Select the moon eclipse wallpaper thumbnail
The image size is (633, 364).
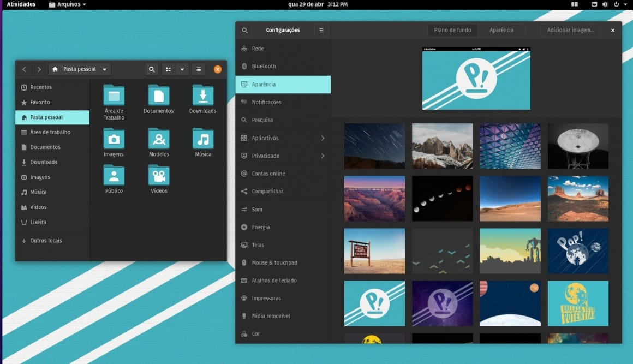pyautogui.click(x=442, y=198)
